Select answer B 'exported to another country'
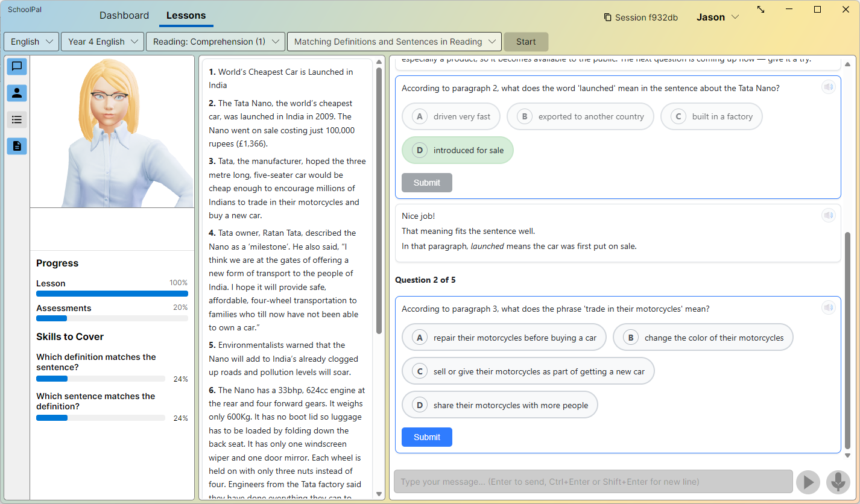The width and height of the screenshot is (860, 504). click(x=580, y=116)
